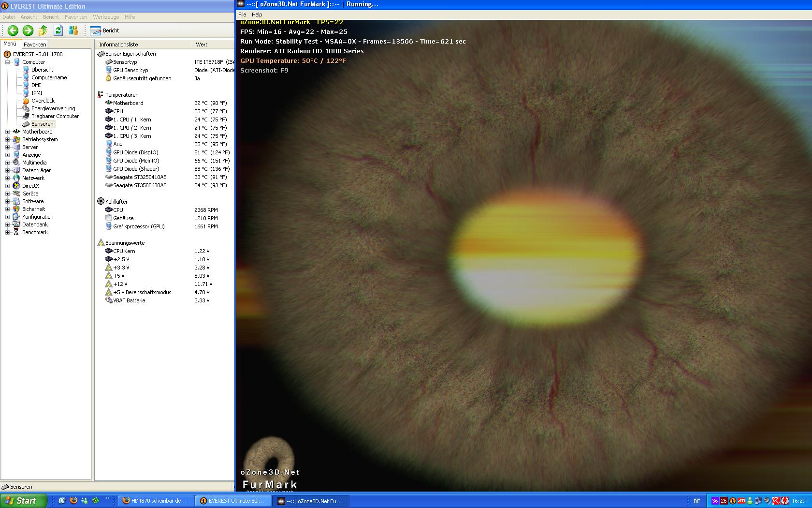Select the Overclock flame icon item
812x508 pixels.
26,101
